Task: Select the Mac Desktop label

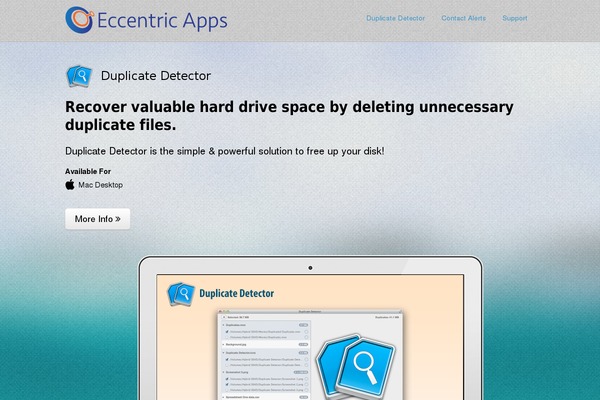Action: (101, 185)
